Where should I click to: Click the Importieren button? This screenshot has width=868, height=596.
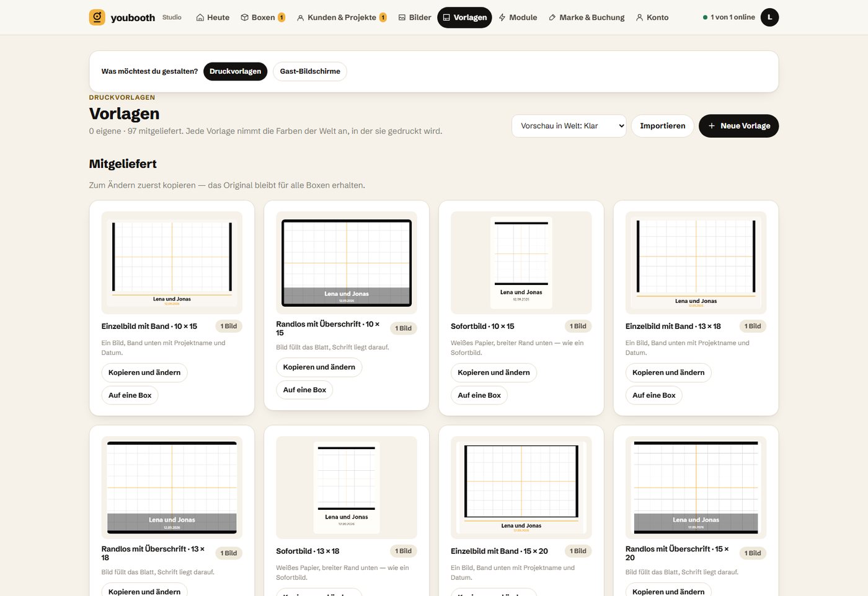662,126
